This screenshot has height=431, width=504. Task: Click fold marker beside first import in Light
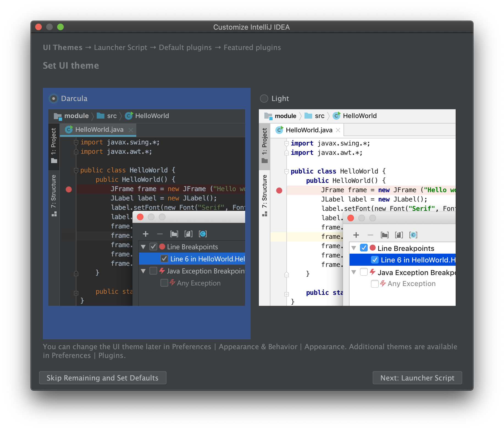tap(287, 144)
